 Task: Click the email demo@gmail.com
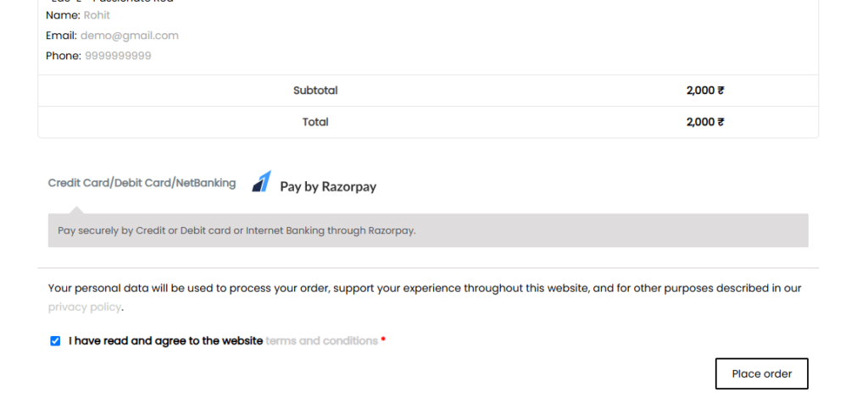[130, 36]
